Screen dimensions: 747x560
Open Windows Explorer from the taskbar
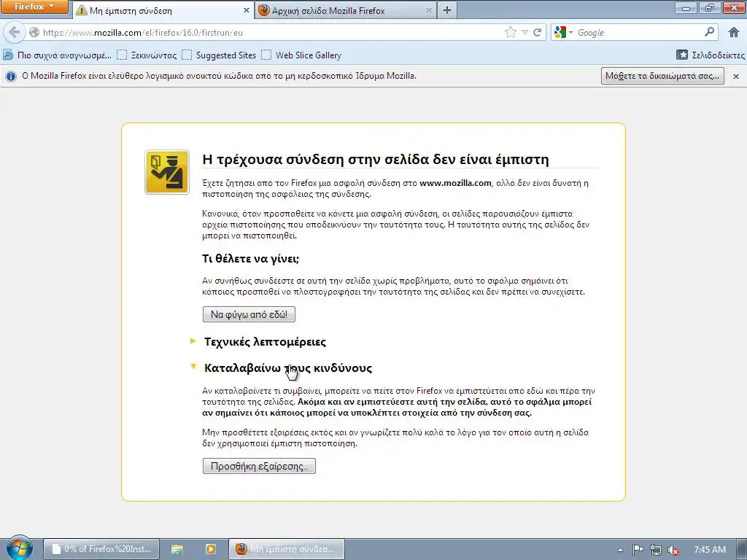[x=177, y=549]
